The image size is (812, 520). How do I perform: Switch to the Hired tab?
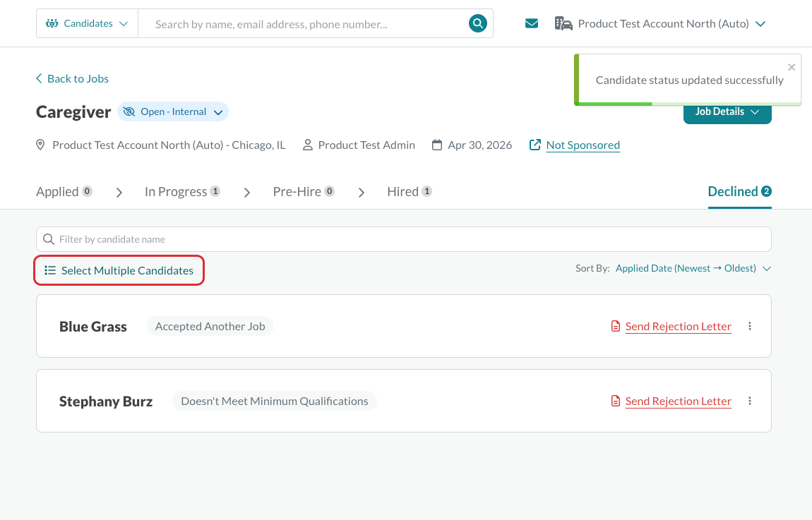[x=409, y=191]
